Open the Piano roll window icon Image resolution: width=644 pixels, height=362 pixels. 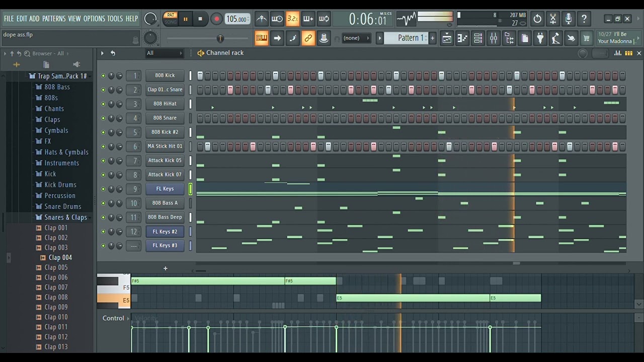tap(462, 38)
